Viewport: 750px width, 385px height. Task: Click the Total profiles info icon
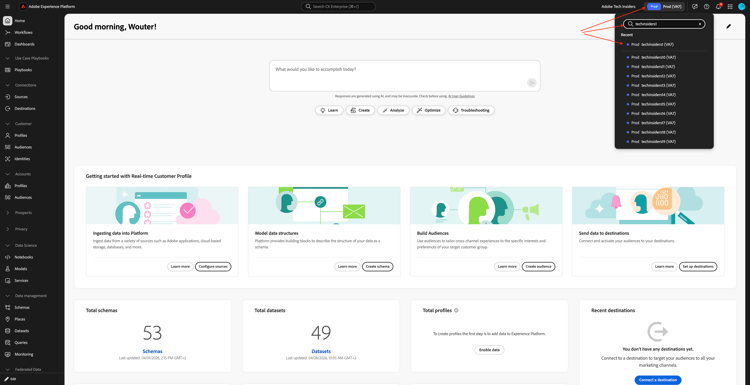pyautogui.click(x=456, y=310)
